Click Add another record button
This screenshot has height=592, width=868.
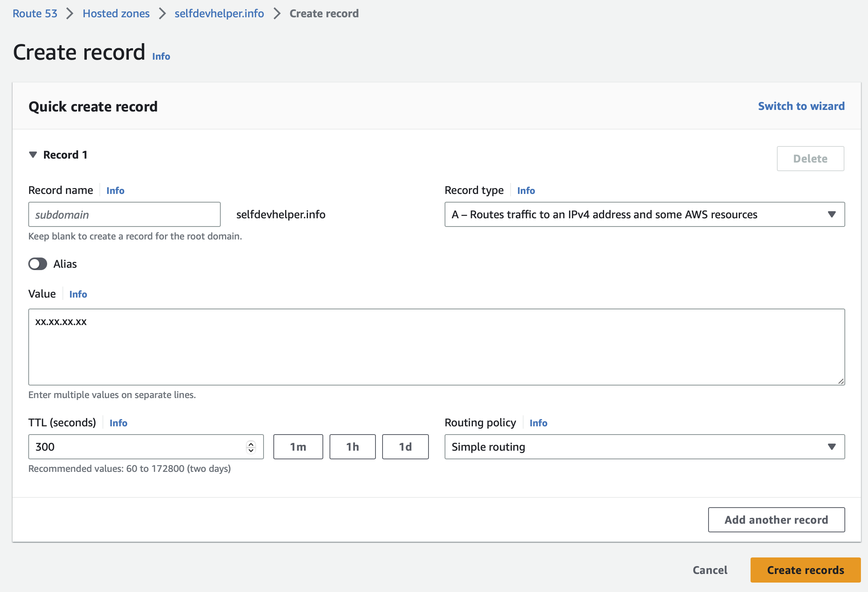776,520
